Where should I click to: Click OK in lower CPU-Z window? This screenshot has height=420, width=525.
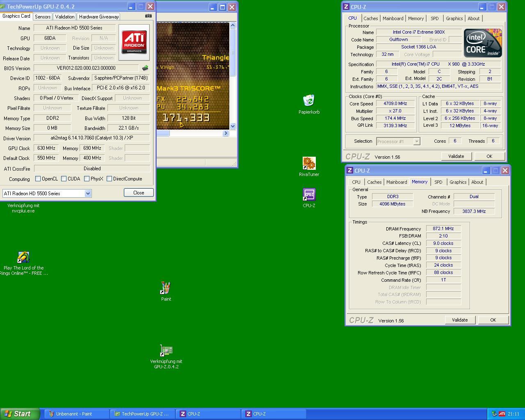493,320
